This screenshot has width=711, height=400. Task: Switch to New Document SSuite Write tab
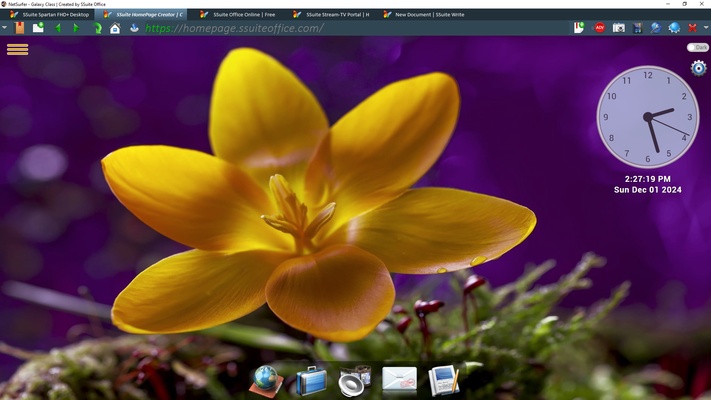click(x=424, y=15)
